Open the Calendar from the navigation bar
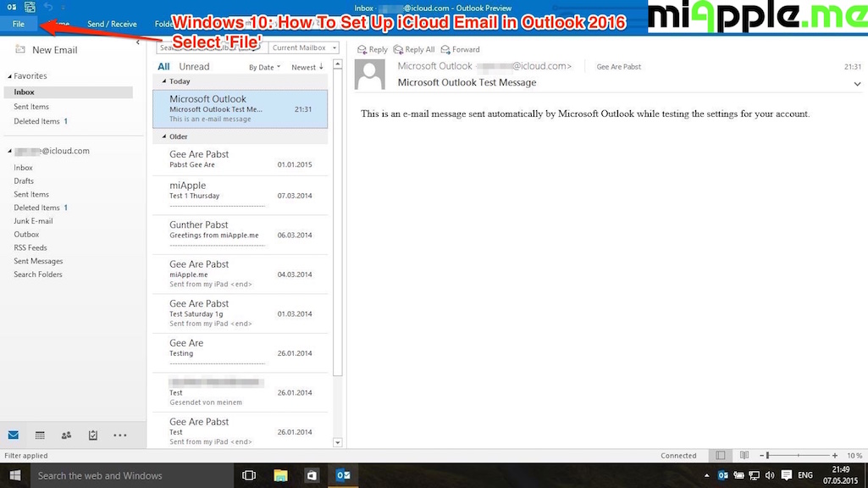The image size is (868, 488). [x=40, y=435]
